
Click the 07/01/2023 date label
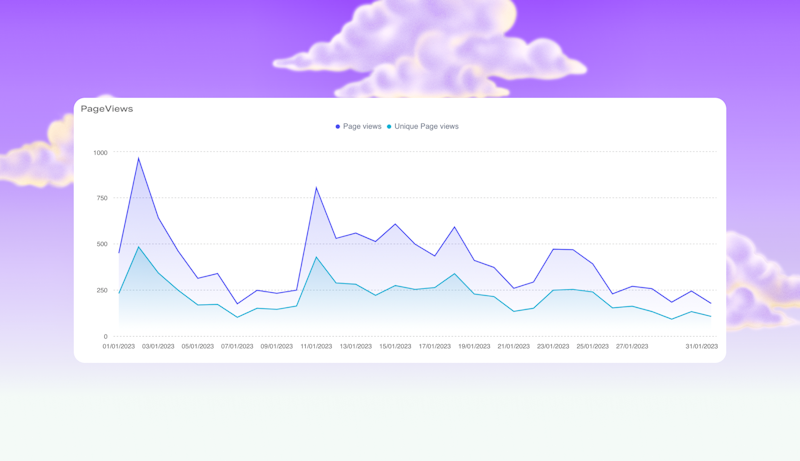(237, 346)
